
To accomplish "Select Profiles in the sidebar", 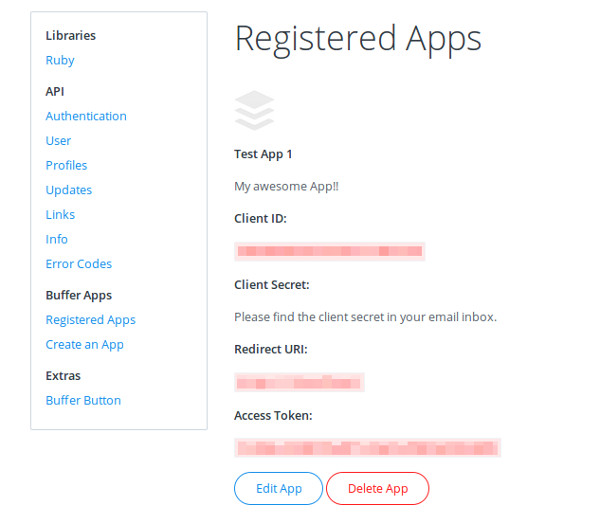I will click(67, 165).
